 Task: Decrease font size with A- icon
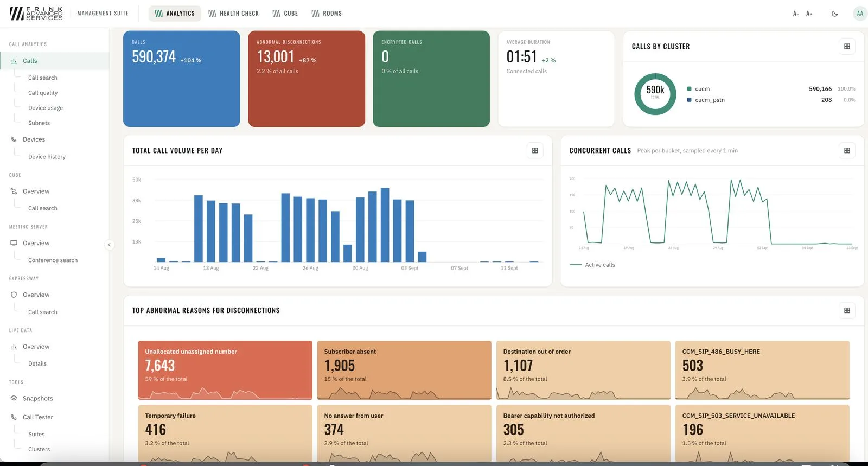[x=795, y=14]
